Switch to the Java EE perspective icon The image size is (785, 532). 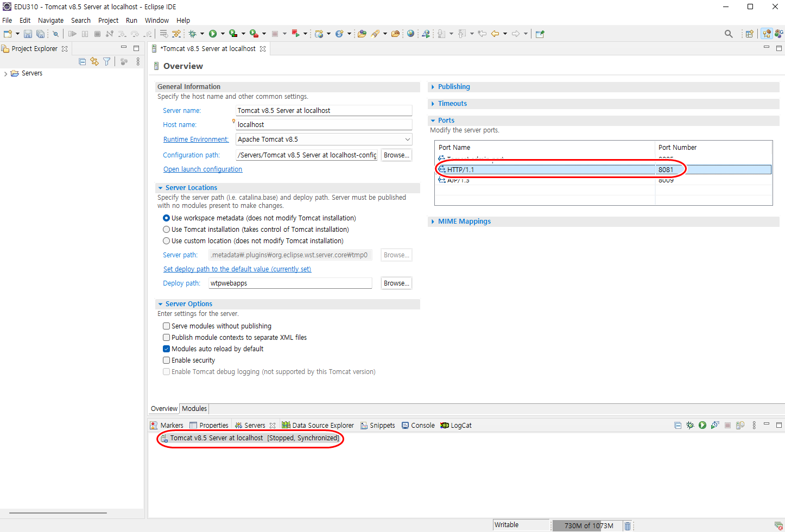coord(767,34)
